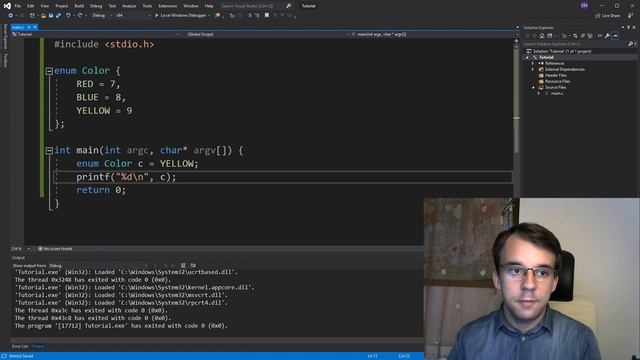
Task: Click Solution Explorer sync active document icon
Action: click(575, 36)
